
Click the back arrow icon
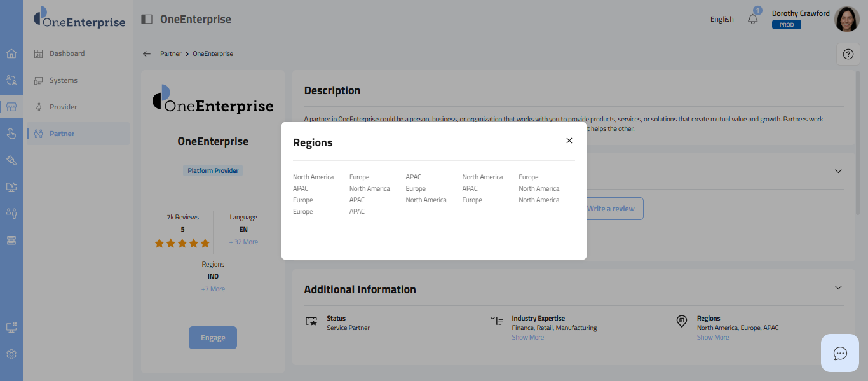pos(147,54)
